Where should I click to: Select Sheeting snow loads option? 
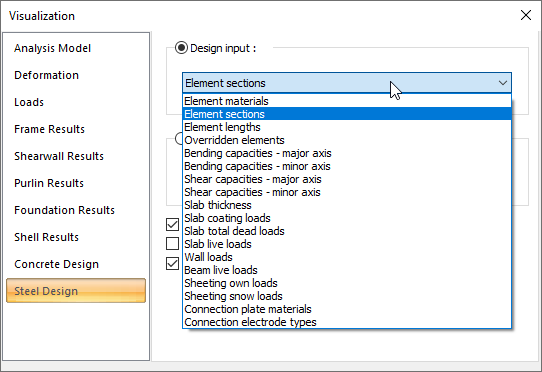coord(347,296)
